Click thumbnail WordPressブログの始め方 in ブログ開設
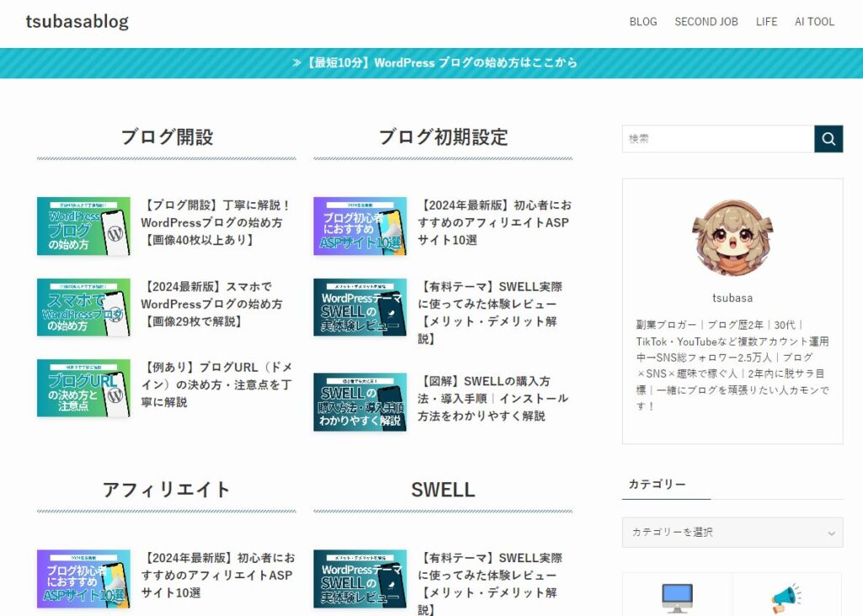Image resolution: width=863 pixels, height=616 pixels. [83, 226]
